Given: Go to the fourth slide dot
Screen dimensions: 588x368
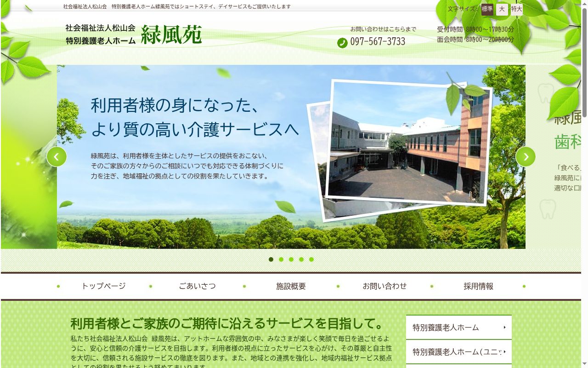Looking at the screenshot, I should point(301,259).
